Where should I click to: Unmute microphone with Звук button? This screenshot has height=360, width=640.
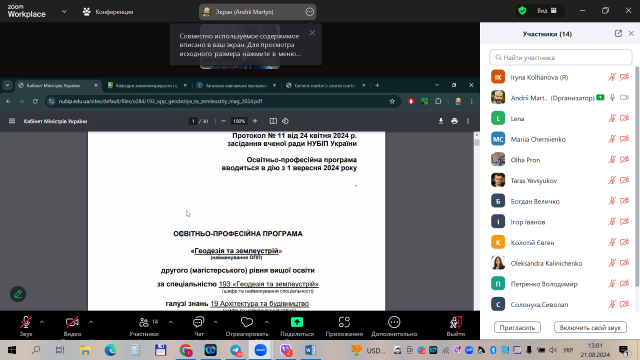pyautogui.click(x=26, y=326)
